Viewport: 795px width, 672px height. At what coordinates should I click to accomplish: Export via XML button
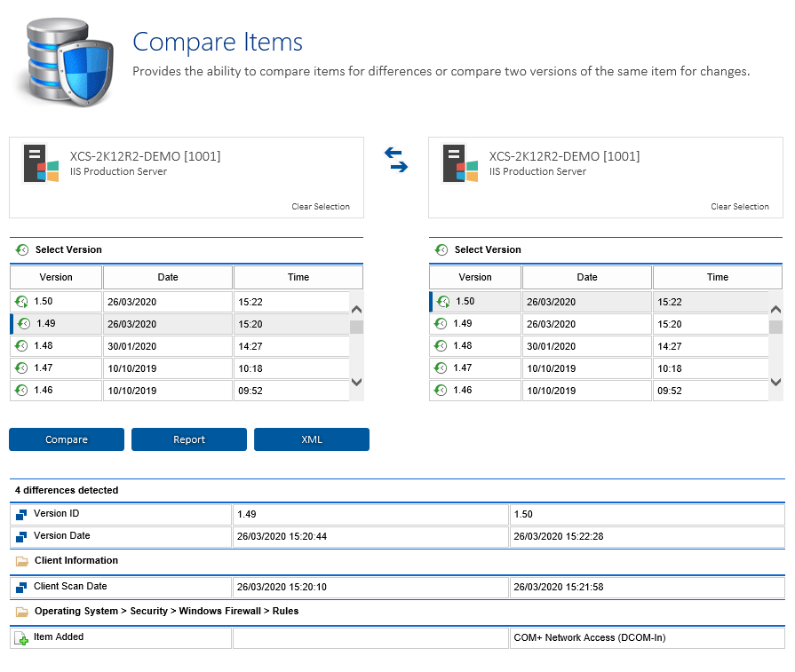pos(312,439)
